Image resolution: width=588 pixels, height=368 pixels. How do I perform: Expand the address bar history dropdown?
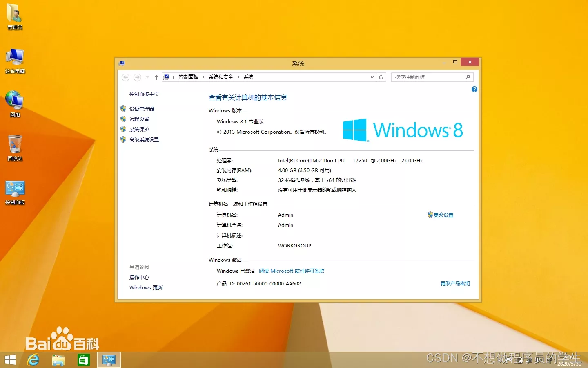372,77
